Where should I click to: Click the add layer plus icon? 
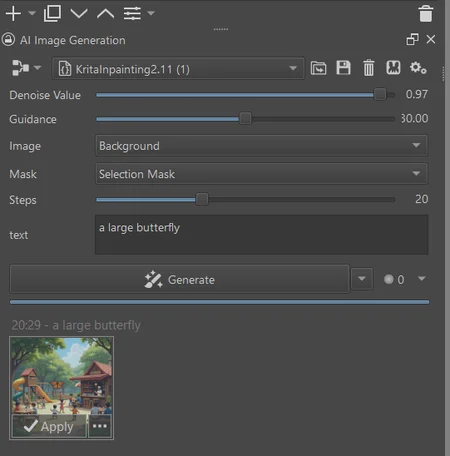[x=13, y=14]
